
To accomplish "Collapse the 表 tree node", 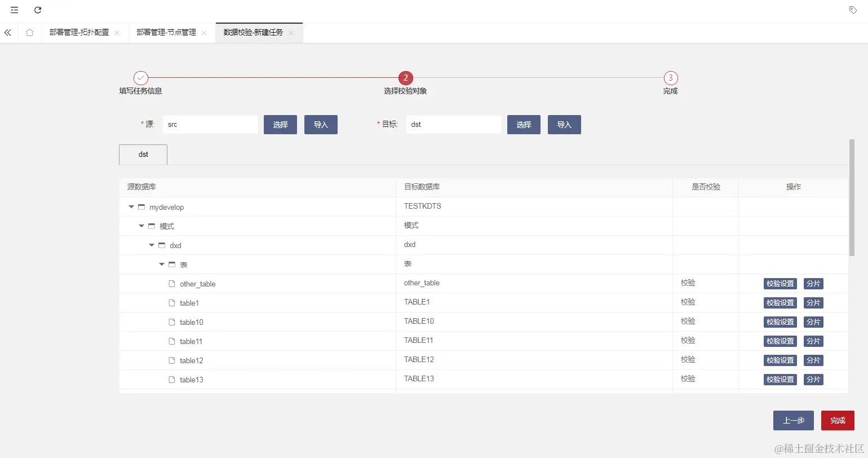I will click(x=162, y=265).
